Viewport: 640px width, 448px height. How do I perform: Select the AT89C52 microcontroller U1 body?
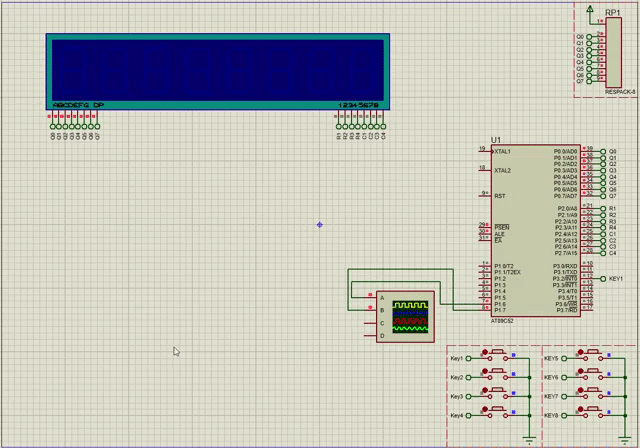[536, 231]
